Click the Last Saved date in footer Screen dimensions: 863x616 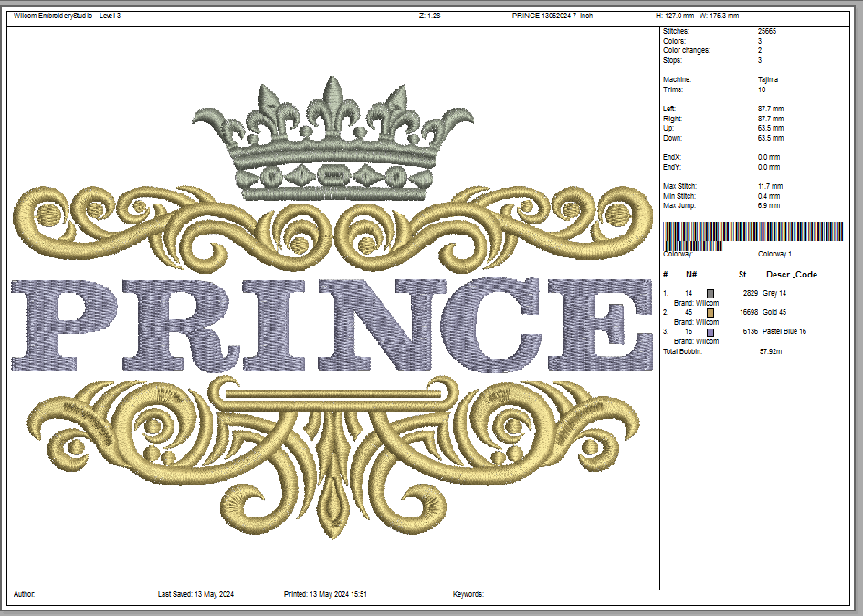click(195, 594)
